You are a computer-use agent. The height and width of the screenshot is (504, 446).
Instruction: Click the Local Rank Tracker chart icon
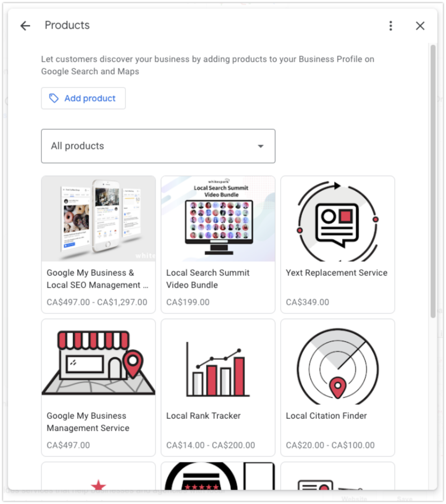pyautogui.click(x=218, y=369)
